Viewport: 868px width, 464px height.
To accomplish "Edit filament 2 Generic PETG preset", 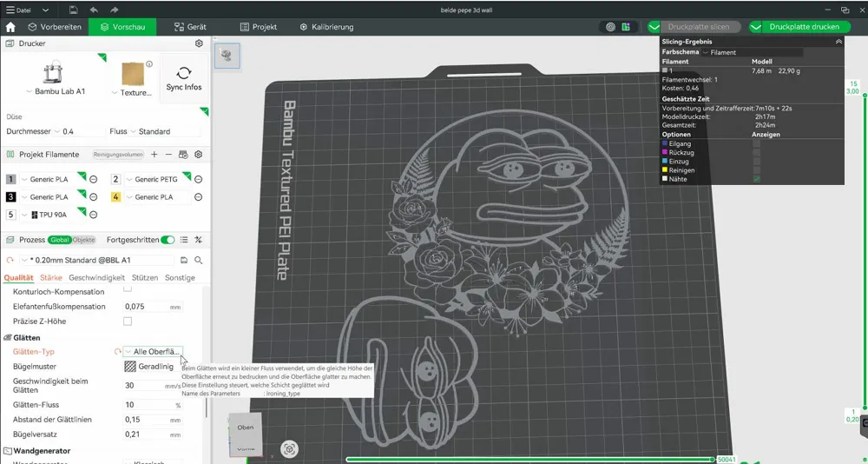I will click(198, 180).
